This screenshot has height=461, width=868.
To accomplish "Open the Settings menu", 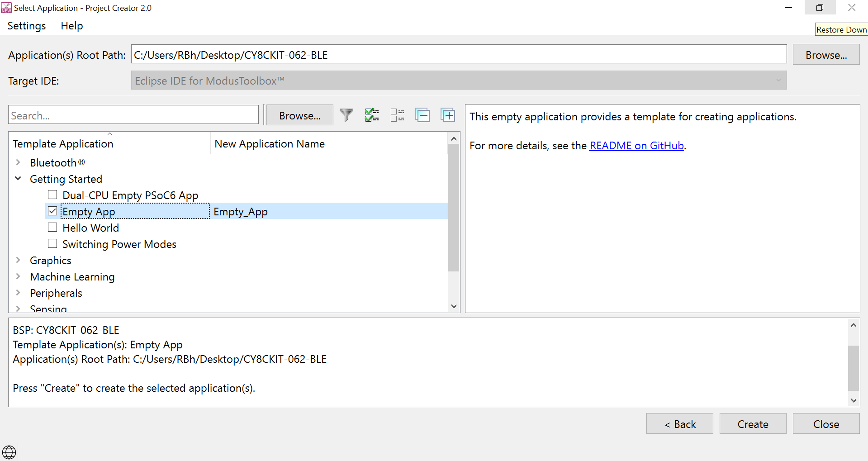I will (x=27, y=26).
